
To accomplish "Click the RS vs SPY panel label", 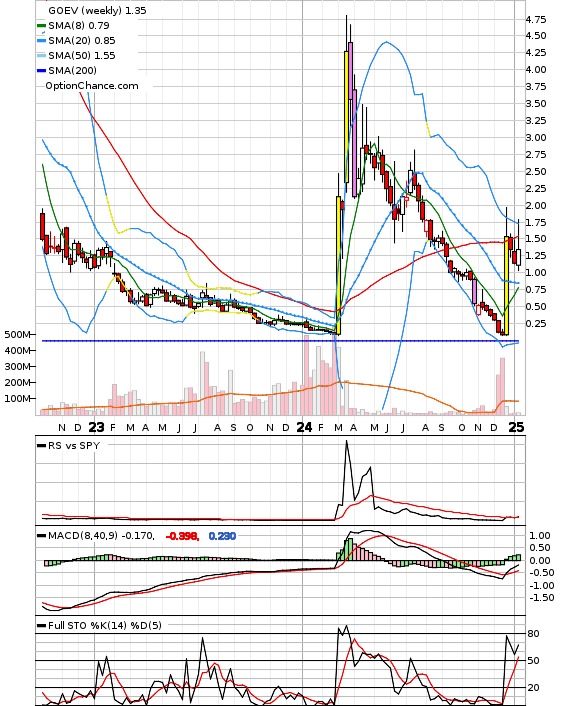I will point(73,445).
